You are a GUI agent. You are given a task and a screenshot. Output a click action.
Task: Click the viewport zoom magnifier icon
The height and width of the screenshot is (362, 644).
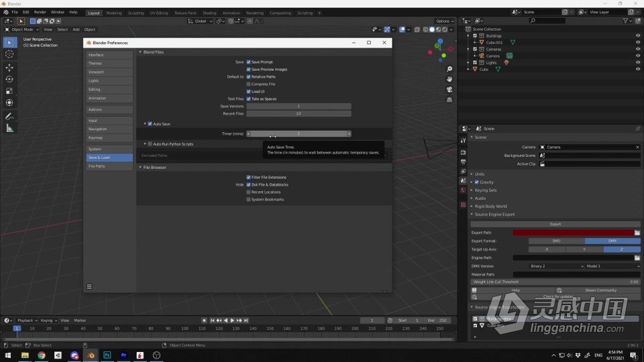[449, 69]
